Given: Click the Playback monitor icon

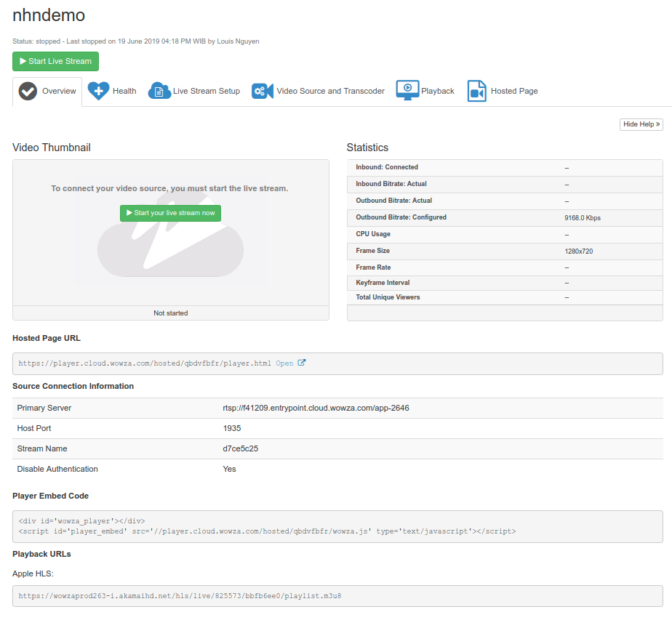Looking at the screenshot, I should tap(407, 91).
